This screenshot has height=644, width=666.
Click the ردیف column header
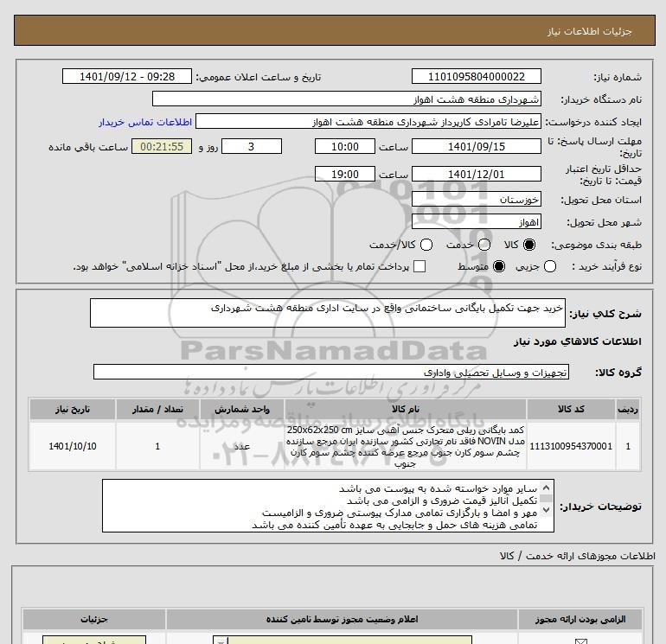[628, 409]
